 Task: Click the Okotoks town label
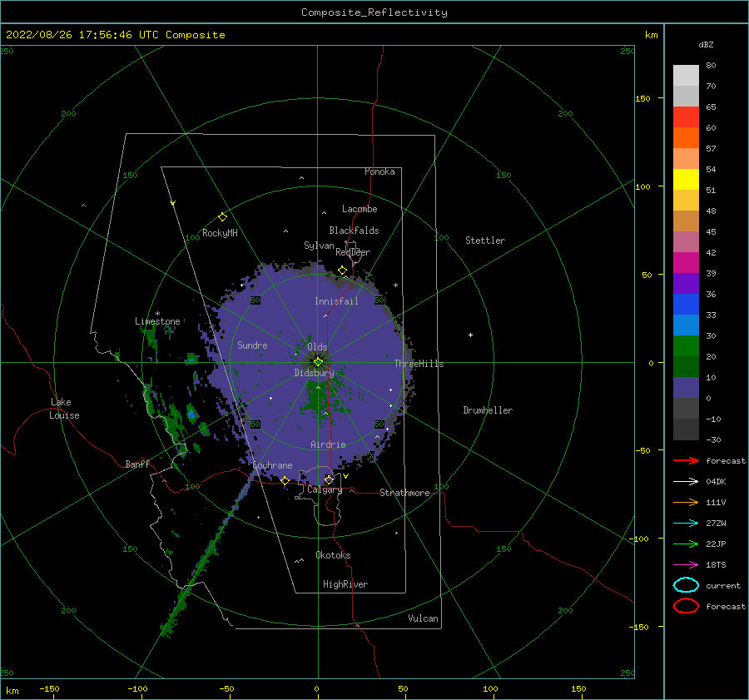click(333, 555)
